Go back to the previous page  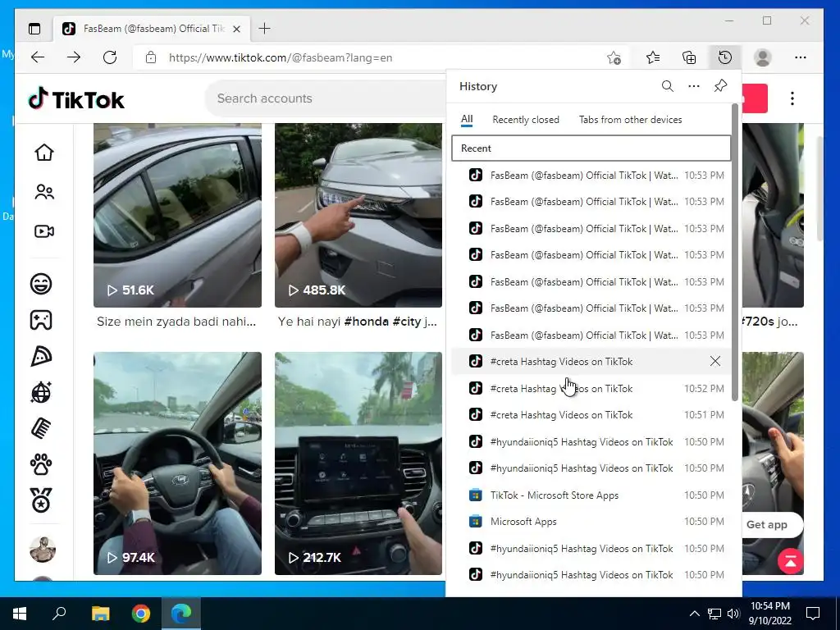pos(38,57)
